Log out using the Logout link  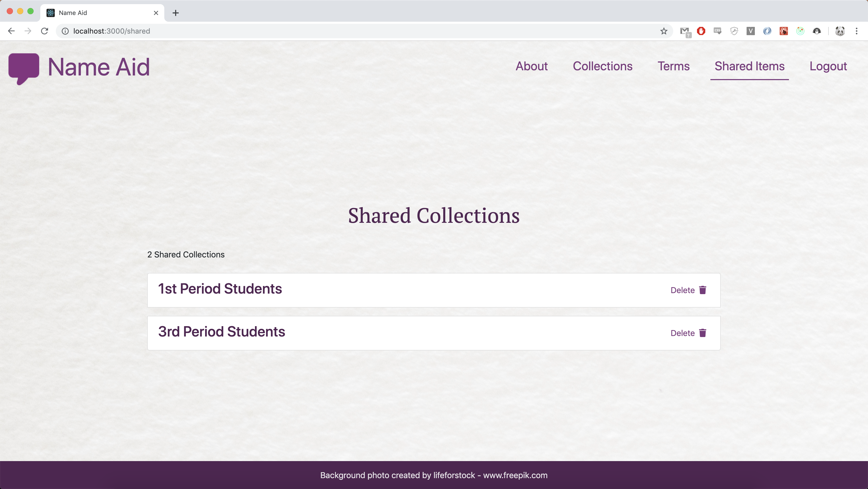coord(828,66)
